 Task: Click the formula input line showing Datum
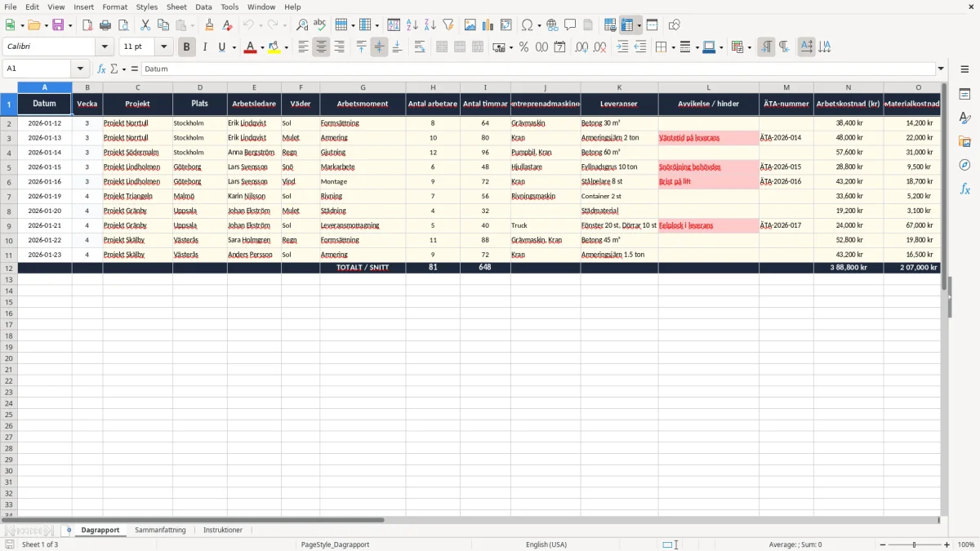pos(538,69)
